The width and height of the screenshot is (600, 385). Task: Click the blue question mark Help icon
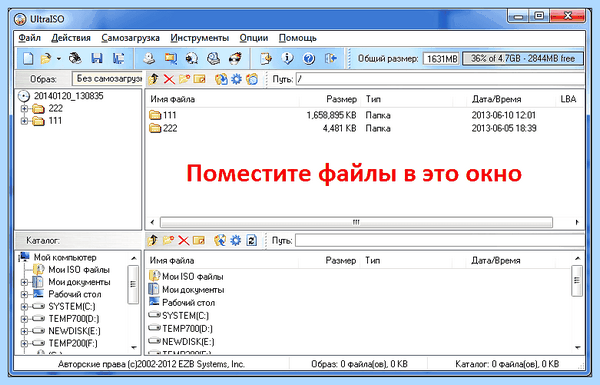click(x=309, y=59)
